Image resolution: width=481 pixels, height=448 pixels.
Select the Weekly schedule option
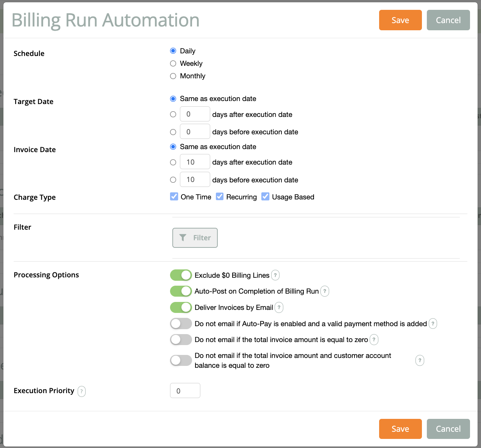(173, 63)
